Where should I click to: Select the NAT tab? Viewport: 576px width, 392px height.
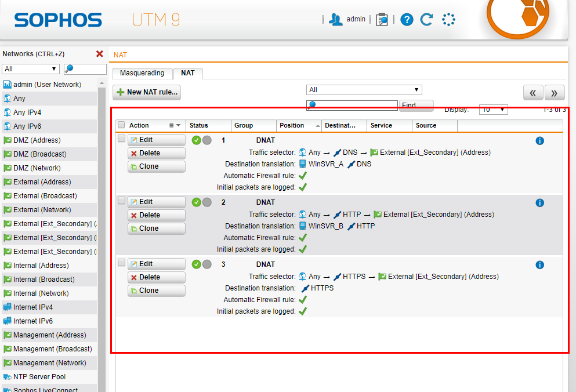click(x=188, y=73)
